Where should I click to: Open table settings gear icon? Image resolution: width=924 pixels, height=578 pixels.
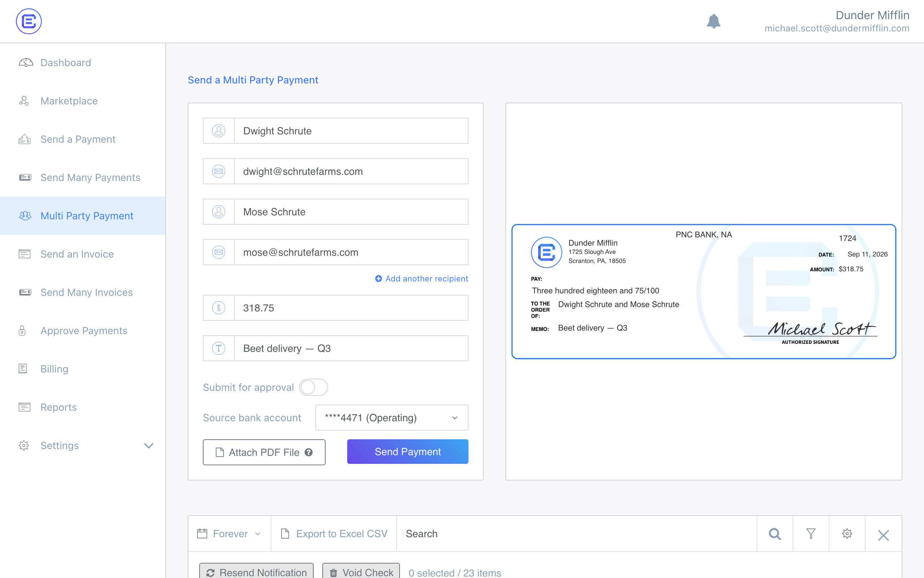coord(847,534)
